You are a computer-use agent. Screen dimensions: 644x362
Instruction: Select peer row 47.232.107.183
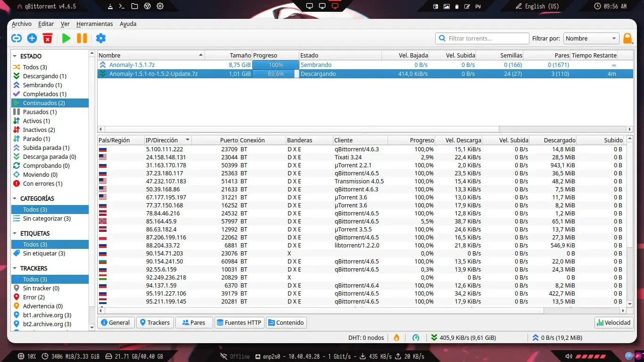pos(362,181)
